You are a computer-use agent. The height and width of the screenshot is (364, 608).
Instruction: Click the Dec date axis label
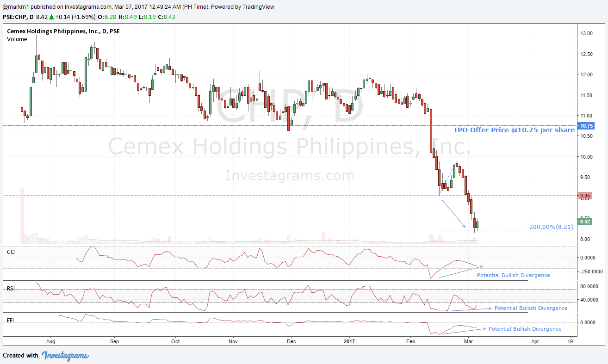(x=291, y=341)
